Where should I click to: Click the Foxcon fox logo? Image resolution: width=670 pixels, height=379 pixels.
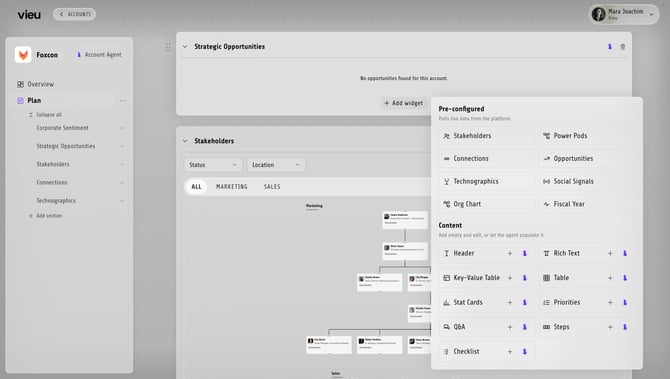23,55
